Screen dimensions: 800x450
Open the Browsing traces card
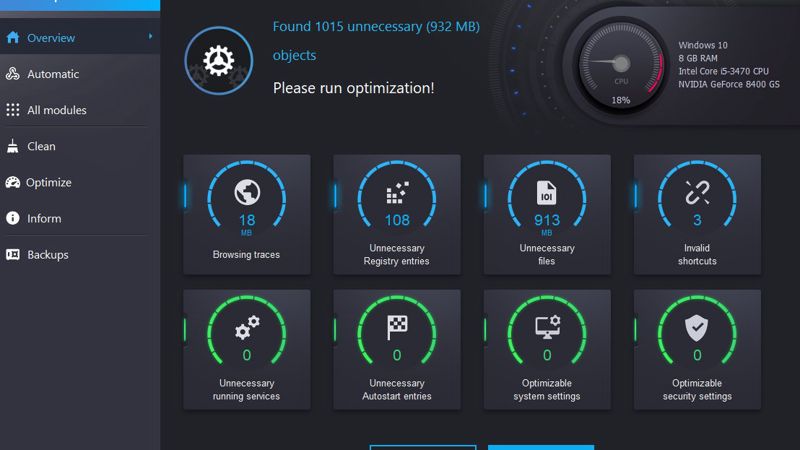click(247, 214)
